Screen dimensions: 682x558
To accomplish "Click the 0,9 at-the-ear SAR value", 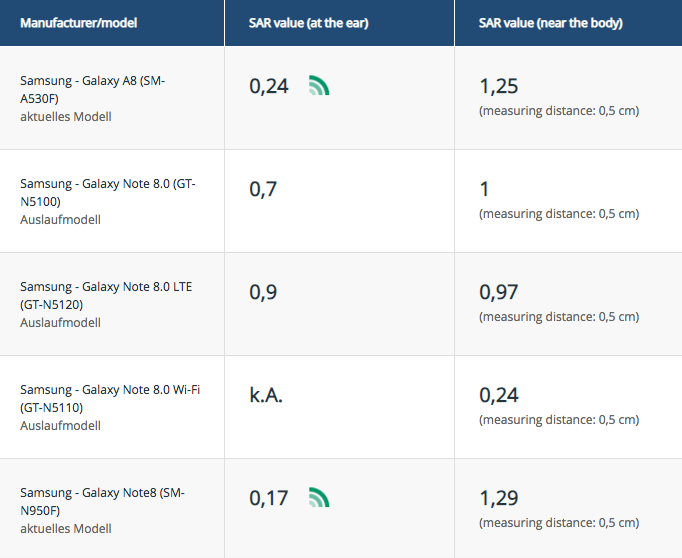I will click(x=263, y=292).
